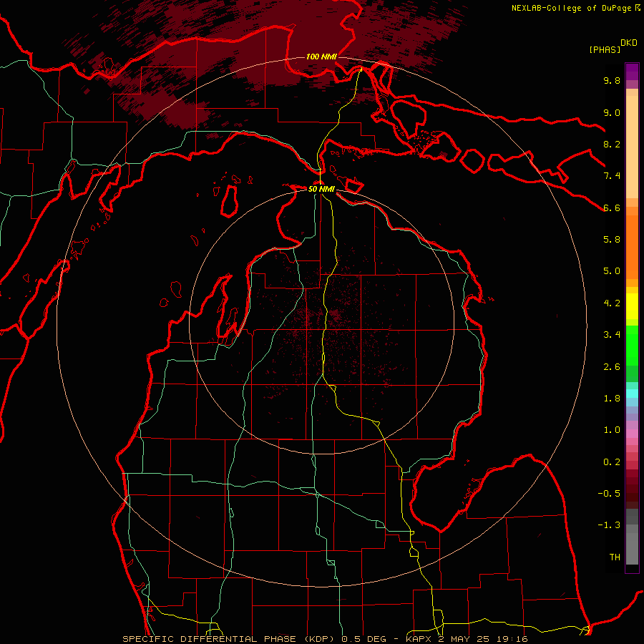This screenshot has height=644, width=644.
Task: Click the 5.0 scale value
Action: click(x=612, y=271)
